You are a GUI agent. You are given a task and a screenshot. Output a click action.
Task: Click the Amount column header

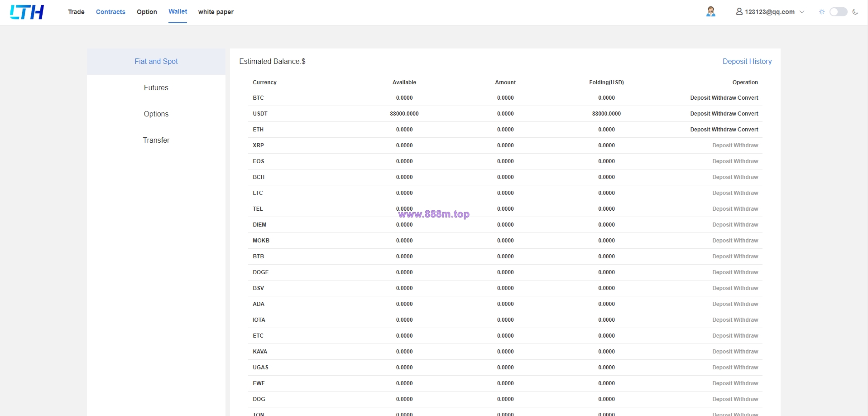point(505,82)
